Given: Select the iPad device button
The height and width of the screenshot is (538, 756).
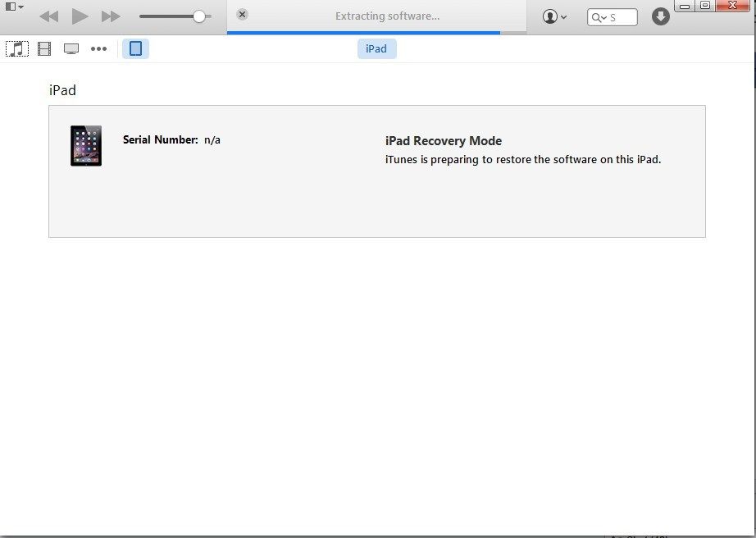Looking at the screenshot, I should (x=135, y=49).
